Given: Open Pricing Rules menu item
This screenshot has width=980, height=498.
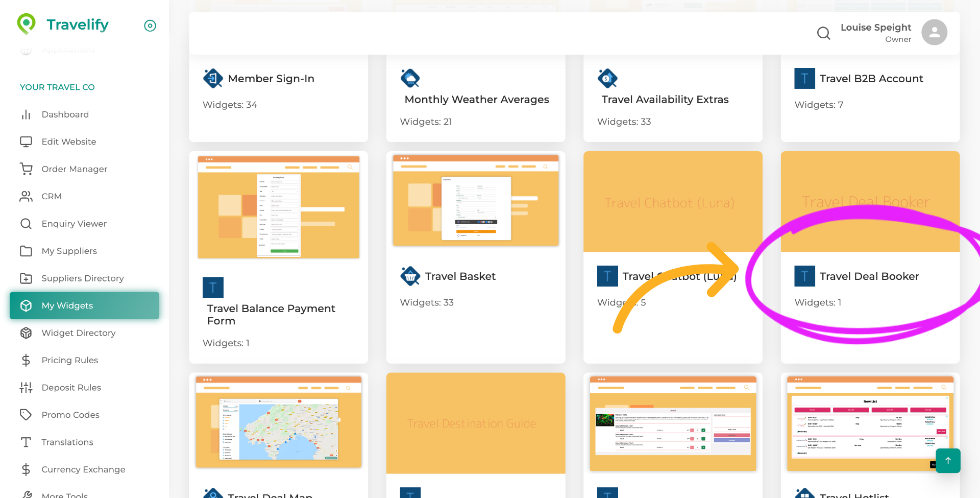Looking at the screenshot, I should [x=84, y=360].
